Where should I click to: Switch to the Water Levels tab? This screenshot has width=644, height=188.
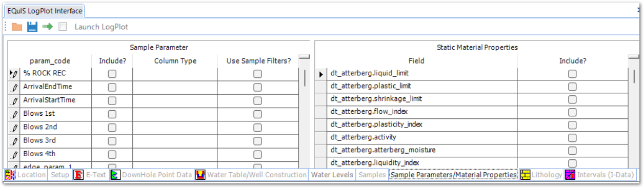click(332, 175)
